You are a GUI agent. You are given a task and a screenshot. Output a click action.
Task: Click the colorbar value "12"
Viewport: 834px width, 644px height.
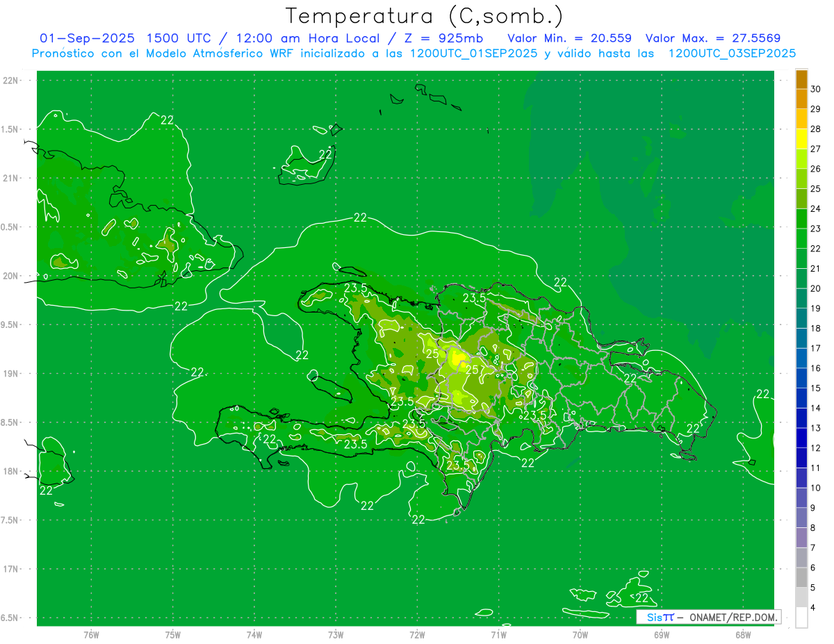tap(815, 447)
